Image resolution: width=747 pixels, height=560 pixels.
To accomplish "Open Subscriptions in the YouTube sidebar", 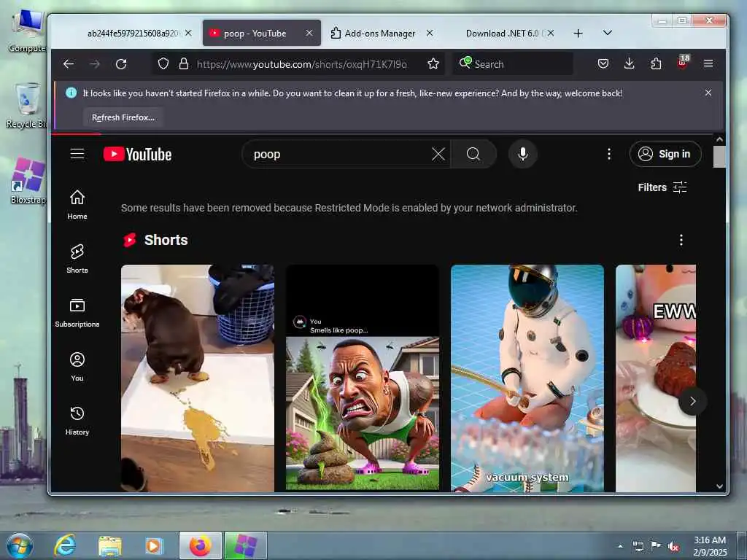I will click(x=77, y=312).
